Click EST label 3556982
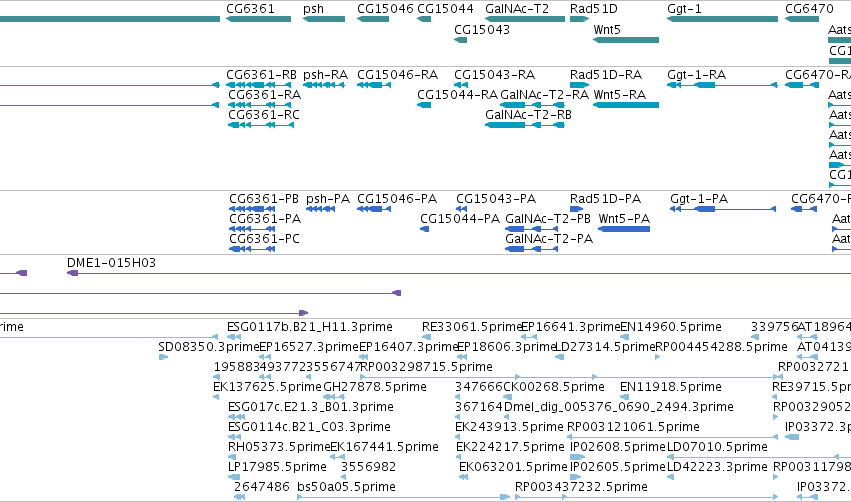The width and height of the screenshot is (851, 502). click(x=369, y=467)
